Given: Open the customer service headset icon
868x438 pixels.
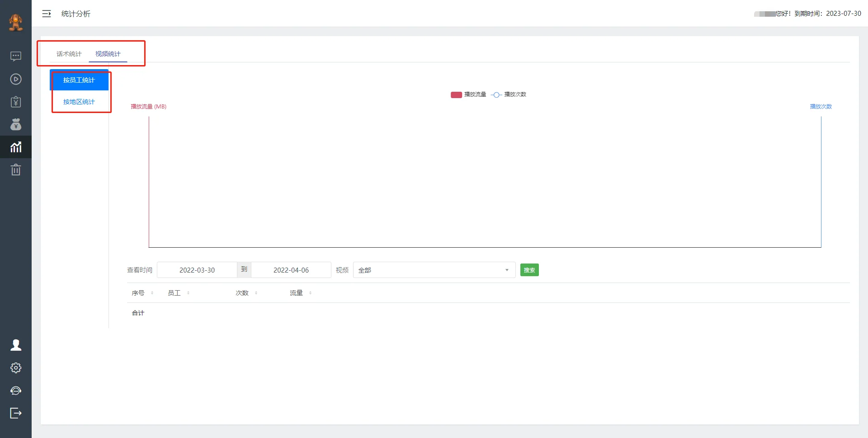Looking at the screenshot, I should (x=16, y=391).
